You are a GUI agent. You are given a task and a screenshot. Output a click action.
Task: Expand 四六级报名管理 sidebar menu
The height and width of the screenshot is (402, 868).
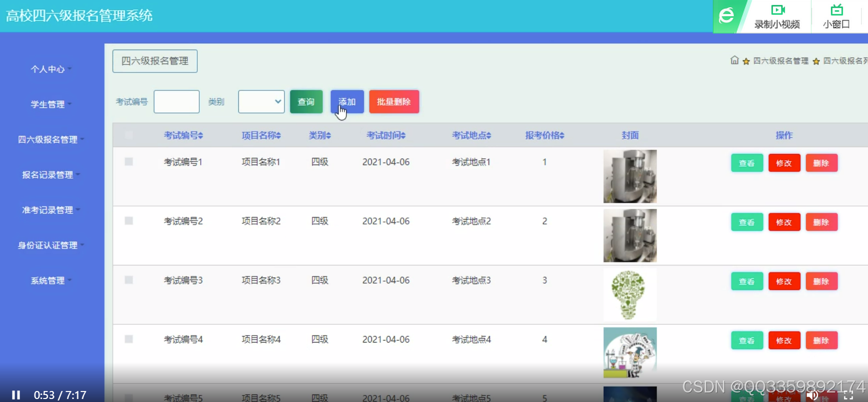coord(51,139)
